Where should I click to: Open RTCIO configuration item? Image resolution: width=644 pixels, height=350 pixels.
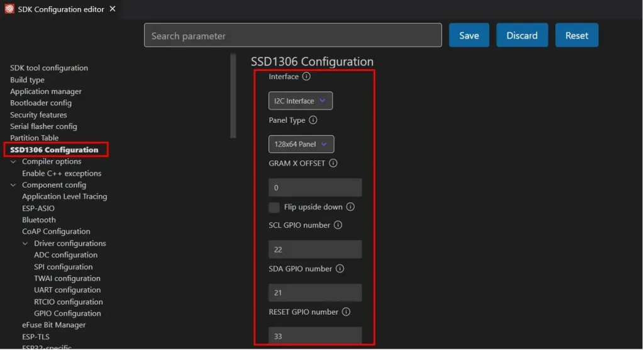(68, 302)
